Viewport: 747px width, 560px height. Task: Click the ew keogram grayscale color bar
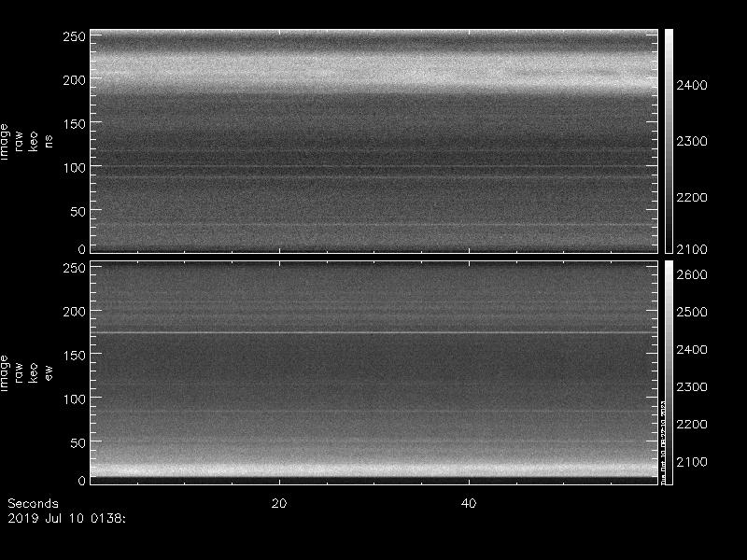[669, 372]
